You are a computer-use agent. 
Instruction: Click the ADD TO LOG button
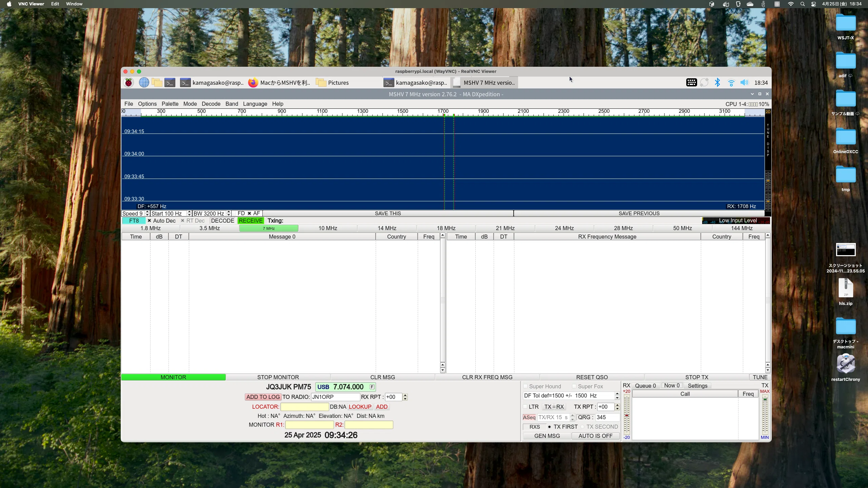[263, 397]
